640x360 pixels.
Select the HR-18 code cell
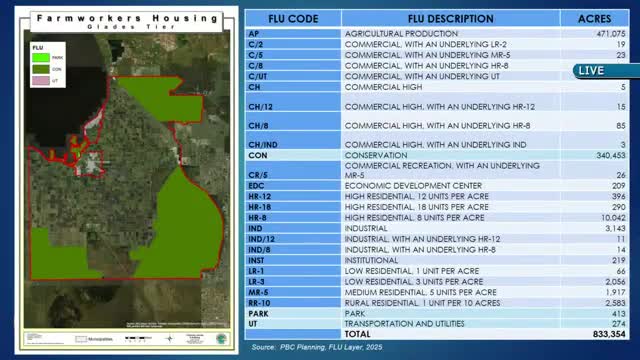click(x=293, y=207)
